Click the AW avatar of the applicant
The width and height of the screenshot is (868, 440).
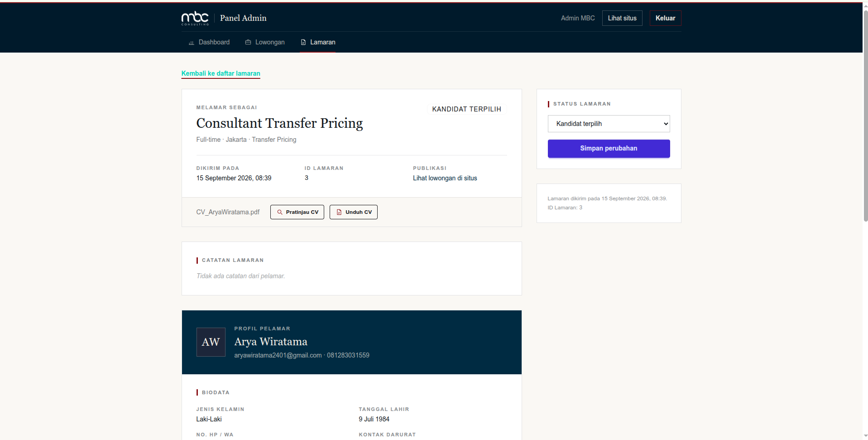click(x=211, y=342)
